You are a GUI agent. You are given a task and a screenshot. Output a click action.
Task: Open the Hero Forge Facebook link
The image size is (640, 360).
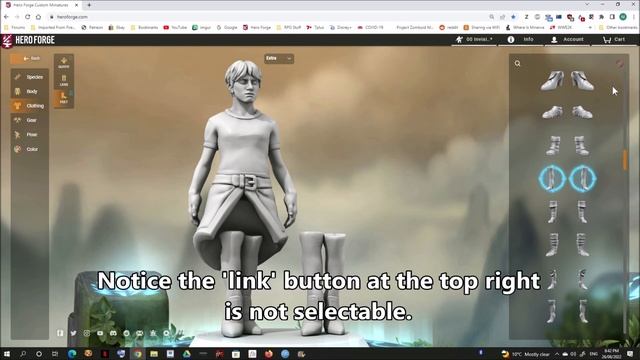[60, 333]
